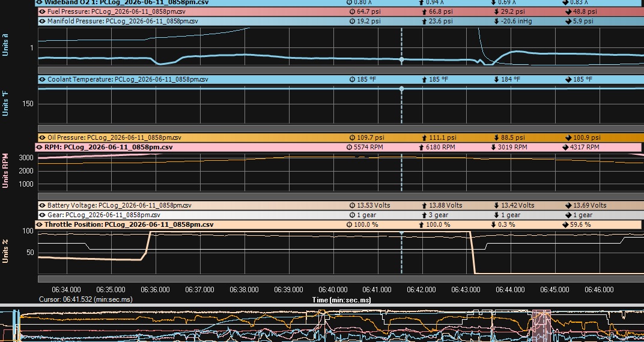Toggle the Coolant Temperature eye icon
Image resolution: width=644 pixels, height=342 pixels.
click(42, 79)
